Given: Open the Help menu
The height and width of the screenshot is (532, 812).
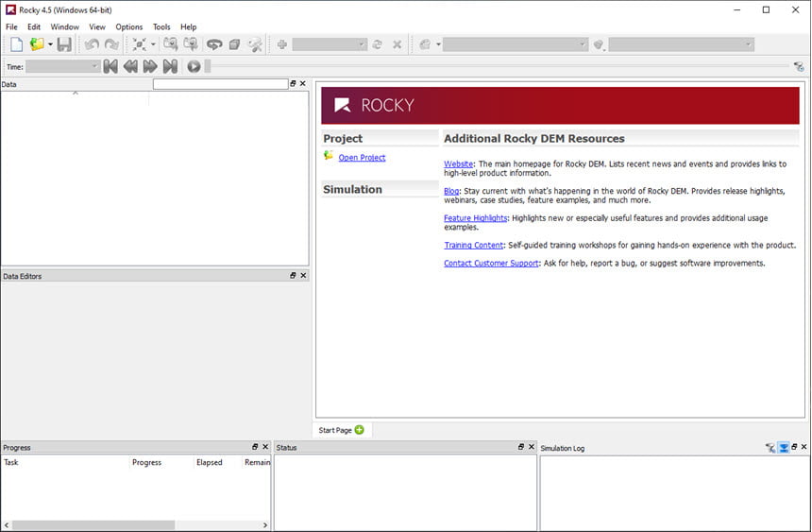Looking at the screenshot, I should pyautogui.click(x=189, y=27).
